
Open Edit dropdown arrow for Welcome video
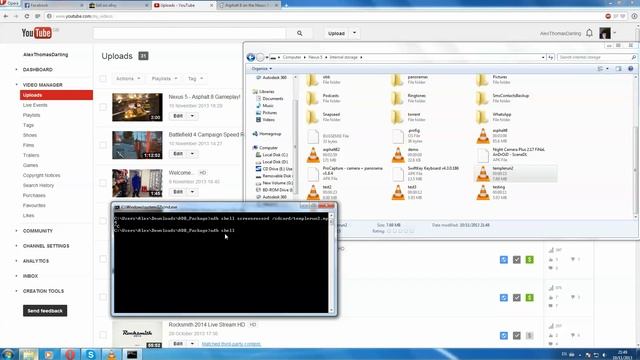click(x=192, y=192)
